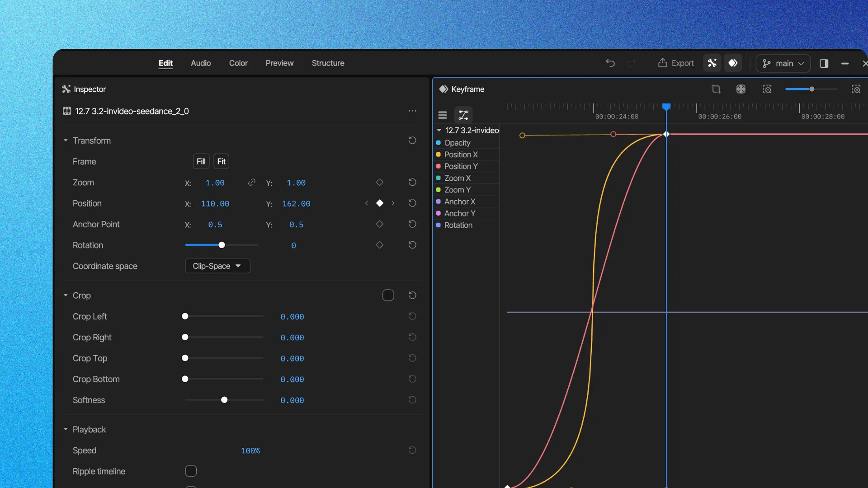Reset the Position values
The height and width of the screenshot is (488, 868).
coord(412,203)
